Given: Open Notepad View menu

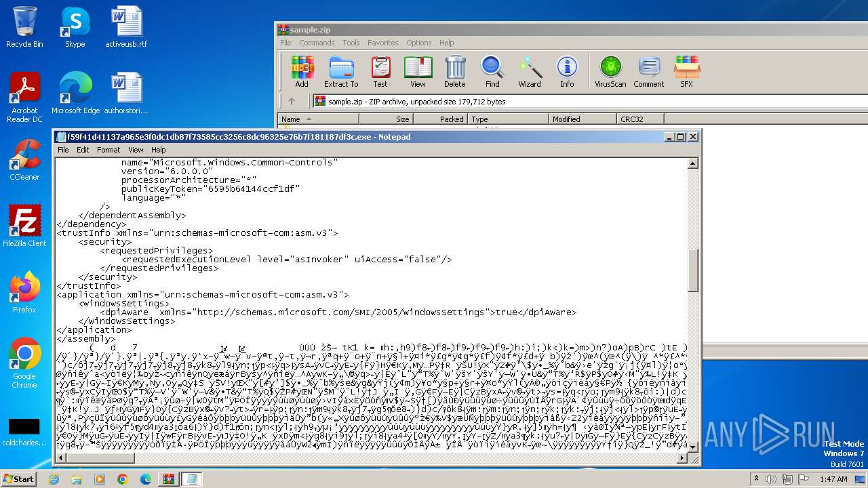Looking at the screenshot, I should (136, 150).
